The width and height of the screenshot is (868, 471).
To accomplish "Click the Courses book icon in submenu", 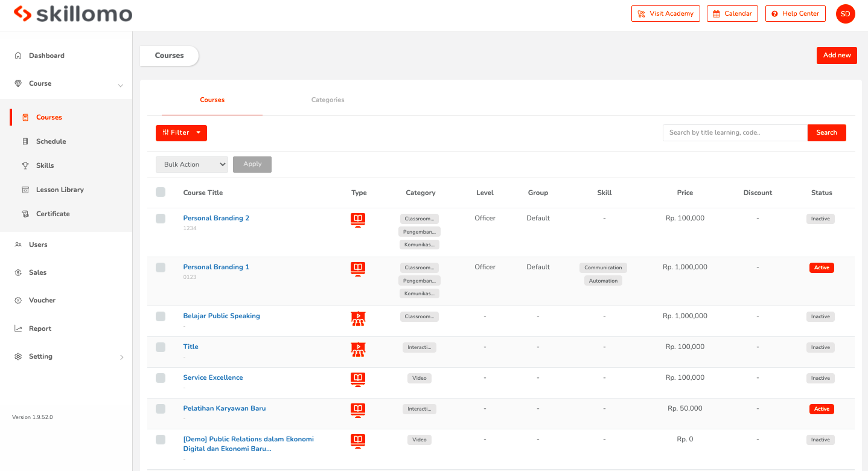I will pyautogui.click(x=25, y=117).
